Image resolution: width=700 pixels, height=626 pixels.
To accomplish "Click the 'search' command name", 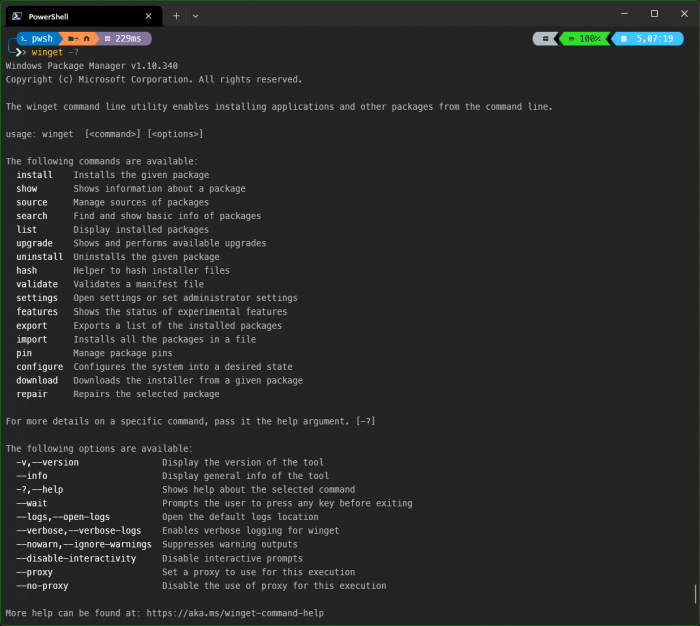I will point(32,216).
